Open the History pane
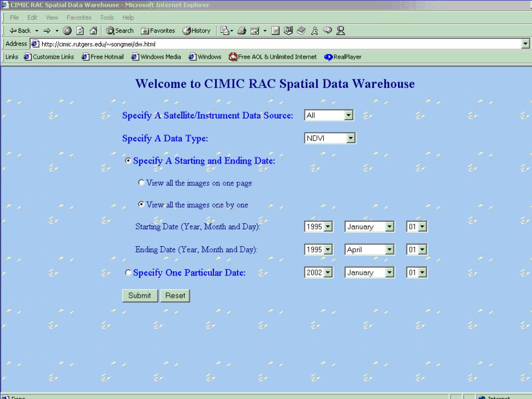The width and height of the screenshot is (532, 399). click(x=196, y=31)
